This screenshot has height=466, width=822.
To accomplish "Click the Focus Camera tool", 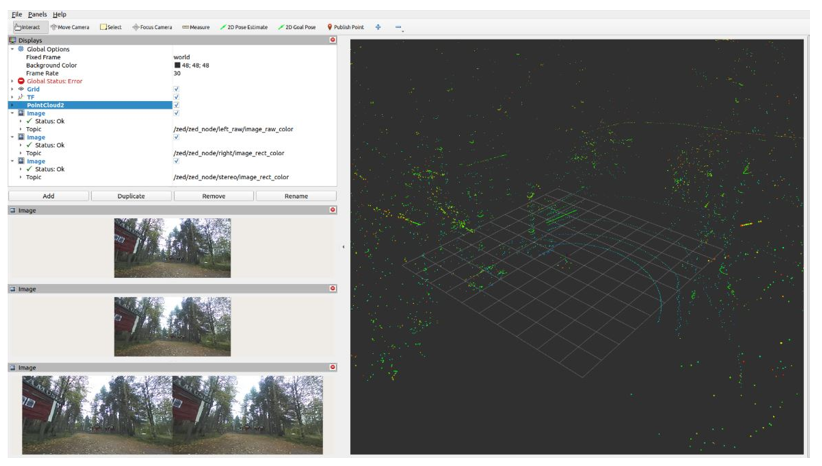I will coord(152,27).
